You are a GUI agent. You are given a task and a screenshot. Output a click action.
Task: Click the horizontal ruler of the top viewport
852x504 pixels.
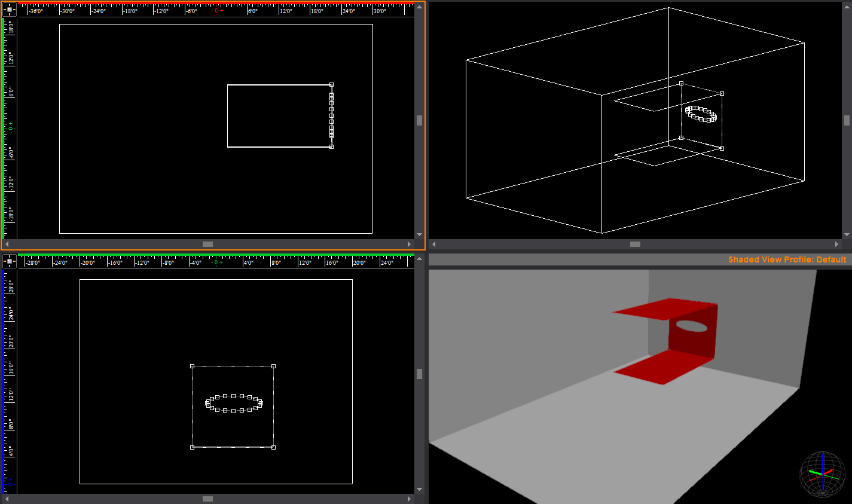tap(179, 10)
